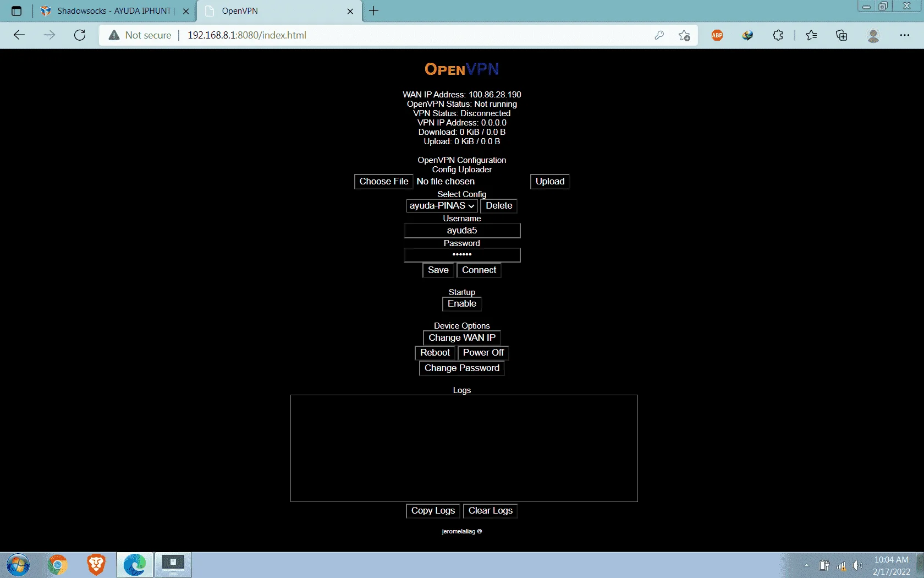This screenshot has height=578, width=924.
Task: Open the volume speaker tray icon
Action: point(857,565)
